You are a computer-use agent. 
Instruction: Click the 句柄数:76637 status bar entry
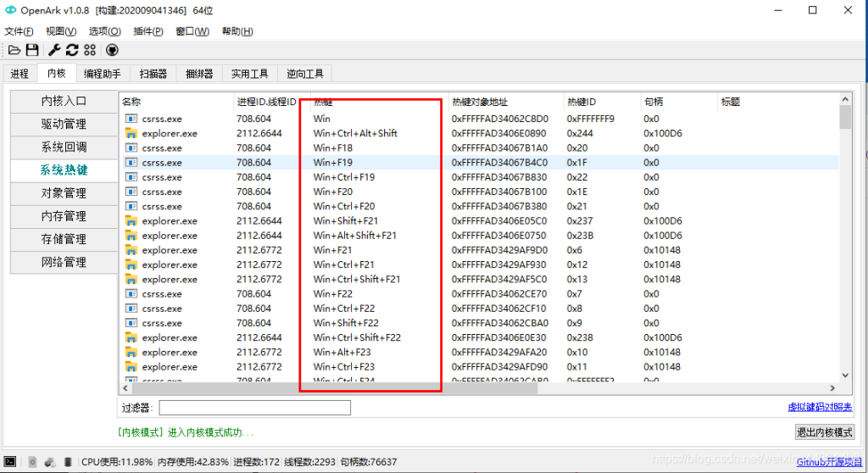coord(368,462)
